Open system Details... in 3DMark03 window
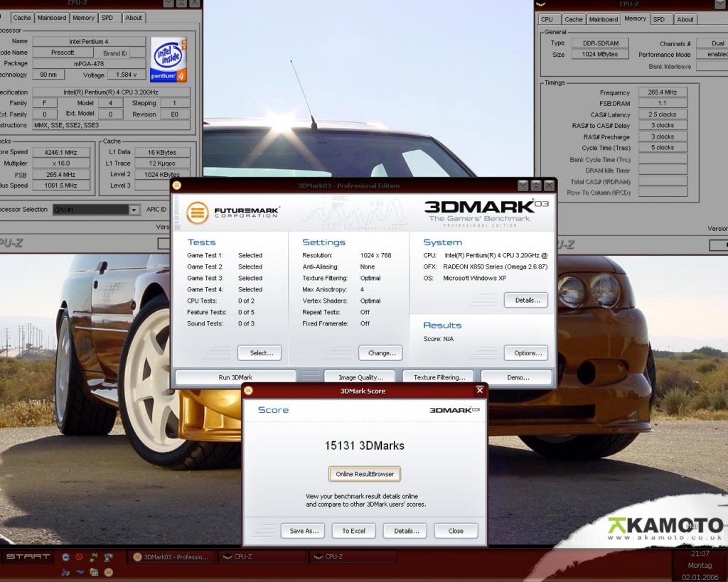The image size is (728, 582). (x=526, y=300)
